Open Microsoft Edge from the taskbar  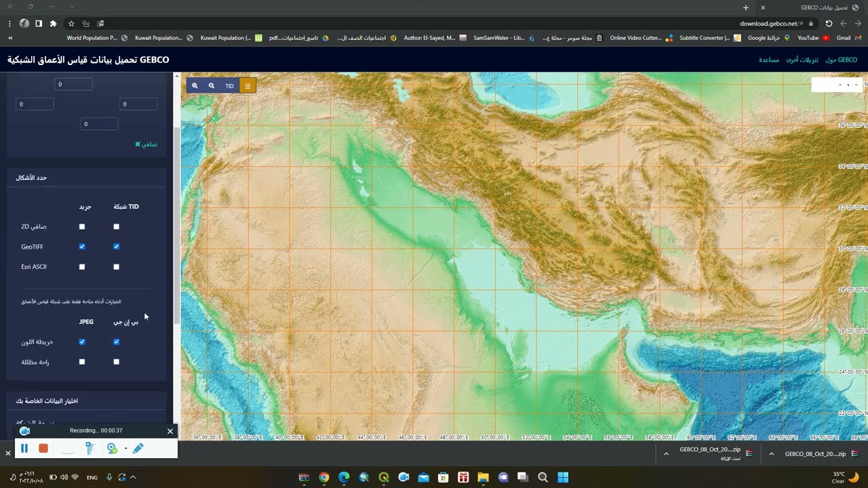(x=344, y=477)
